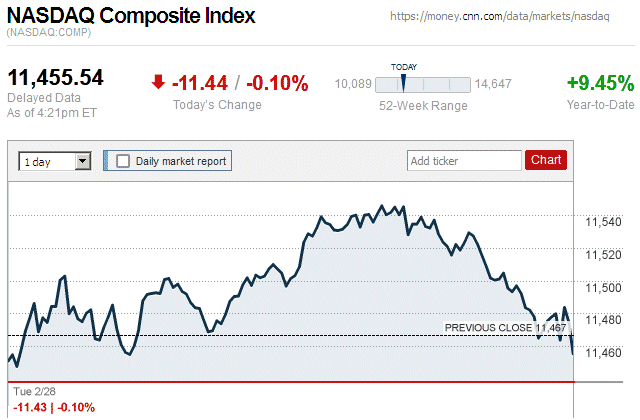Click the 11,540 y-axis label

603,222
